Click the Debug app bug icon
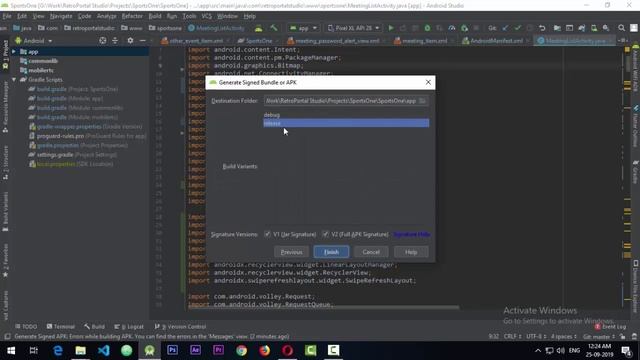 tap(427, 28)
